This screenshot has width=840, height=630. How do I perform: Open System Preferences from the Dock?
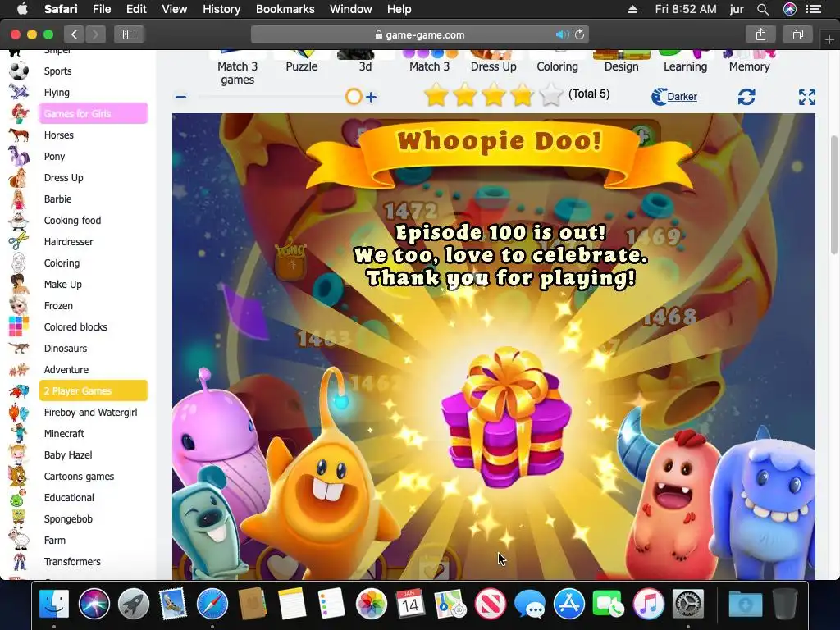coord(688,604)
